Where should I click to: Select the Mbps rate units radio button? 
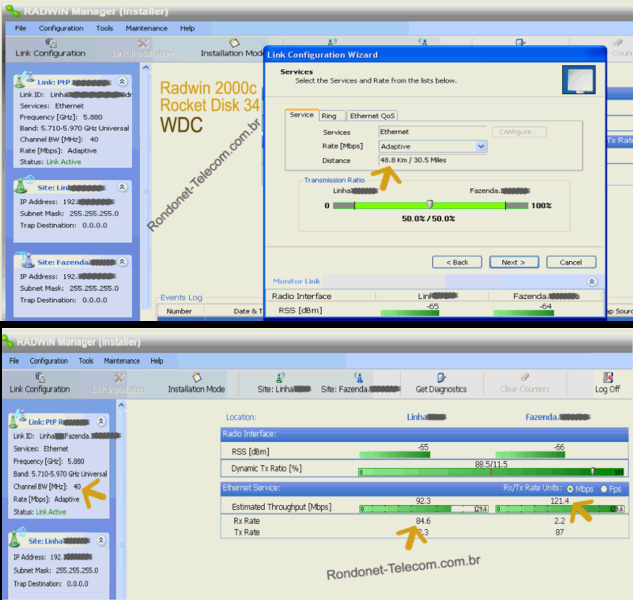pos(570,489)
